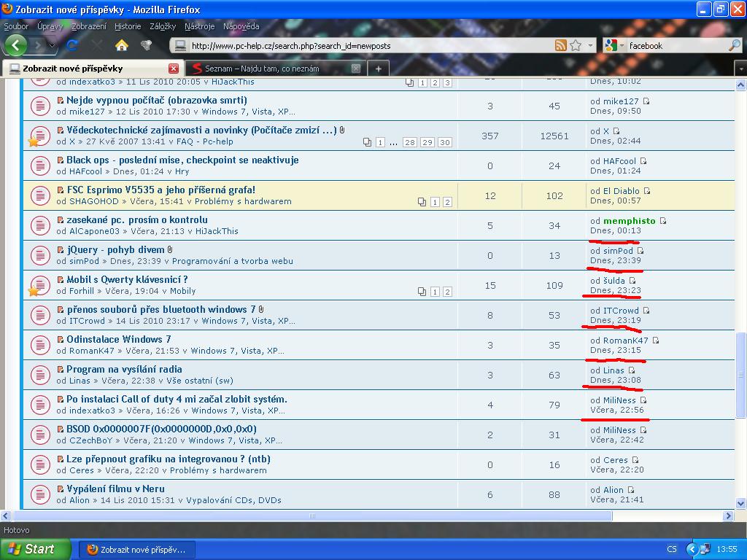Open the Úpravy menu
This screenshot has height=560, width=747.
tap(50, 26)
